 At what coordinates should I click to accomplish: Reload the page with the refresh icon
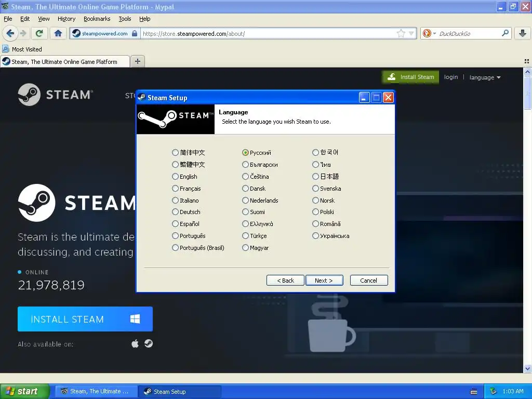[39, 33]
